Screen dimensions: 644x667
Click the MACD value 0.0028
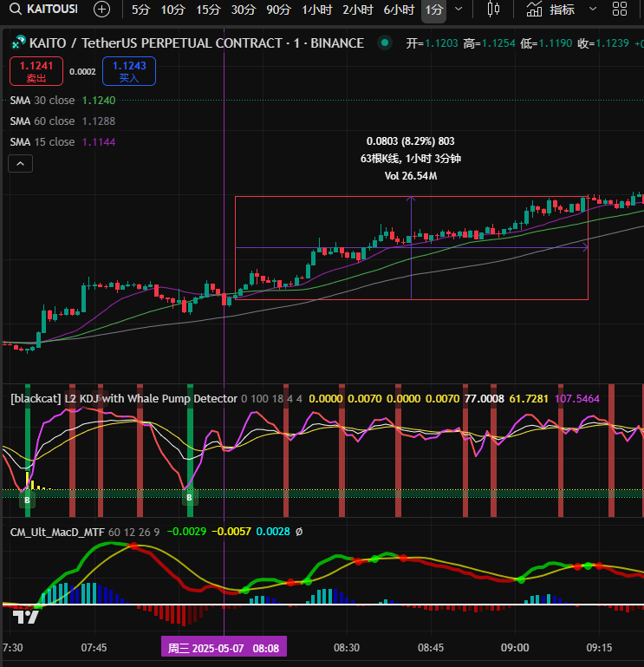273,532
